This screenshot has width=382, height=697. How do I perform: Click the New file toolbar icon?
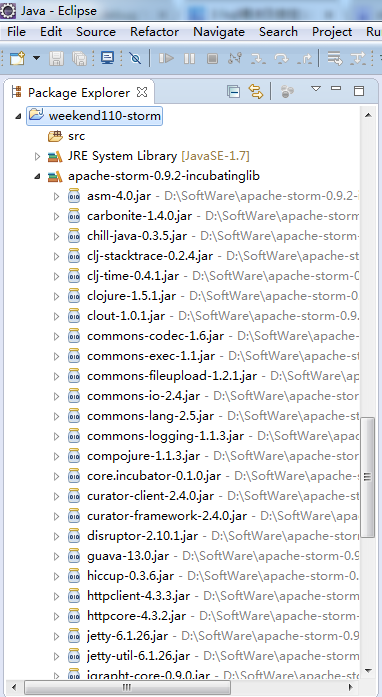(17, 58)
